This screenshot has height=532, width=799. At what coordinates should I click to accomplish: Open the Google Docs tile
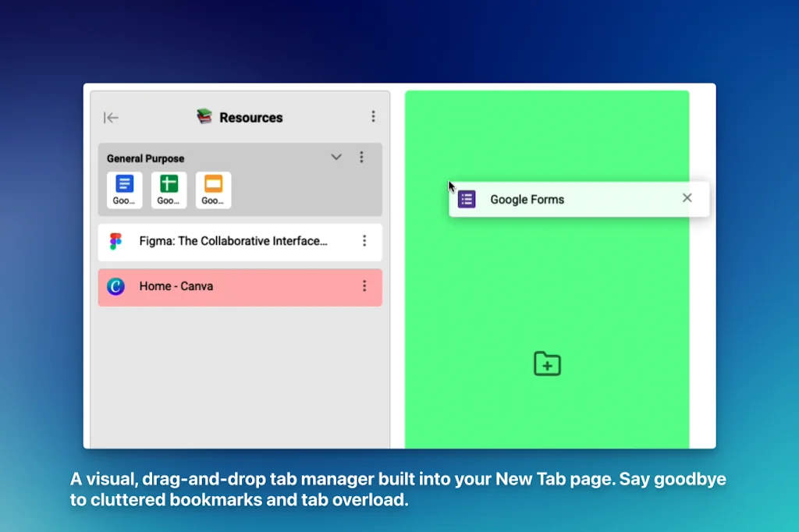124,190
